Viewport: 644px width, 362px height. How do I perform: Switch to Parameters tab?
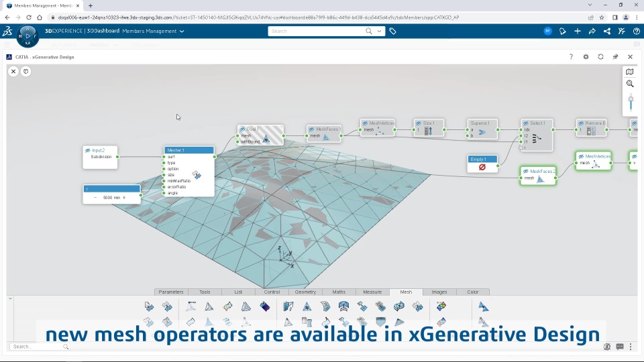(x=171, y=292)
